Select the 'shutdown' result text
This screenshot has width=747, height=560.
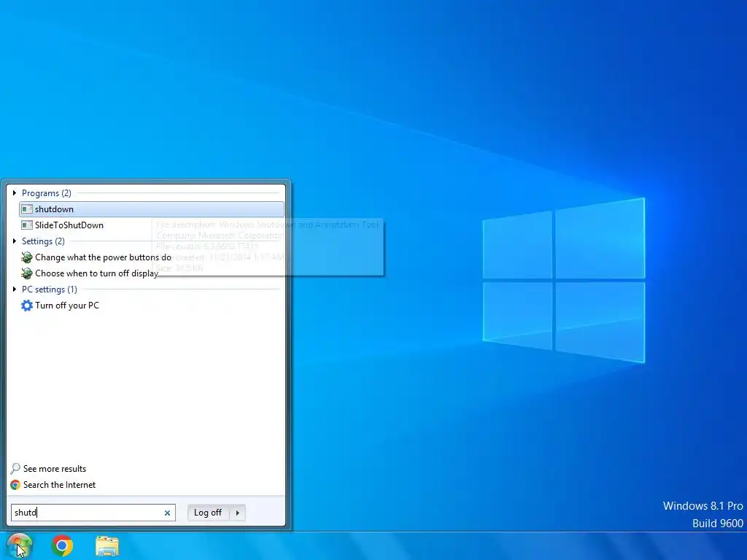[x=54, y=209]
